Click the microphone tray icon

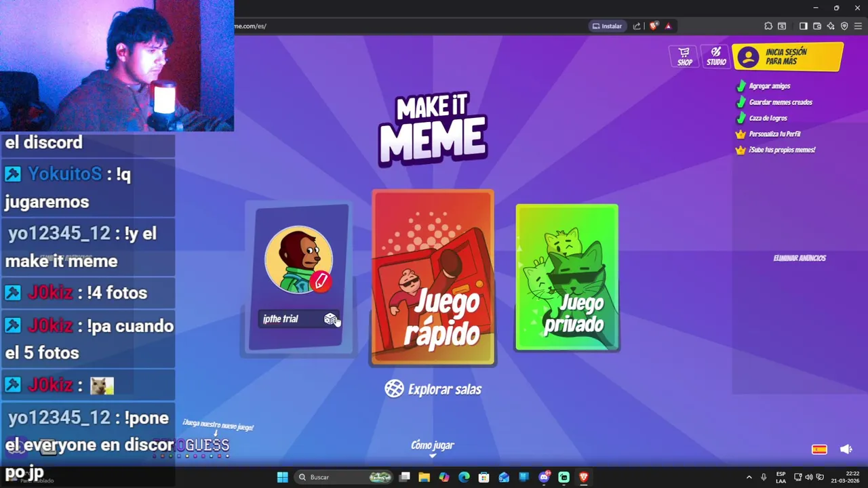(x=764, y=477)
